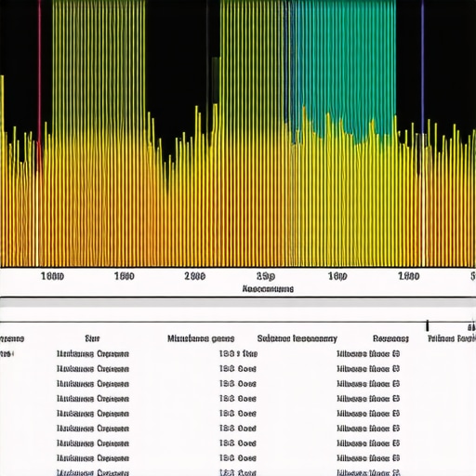
Task: Click the gray horizontal scrollbar below the chart
Action: pyautogui.click(x=238, y=303)
